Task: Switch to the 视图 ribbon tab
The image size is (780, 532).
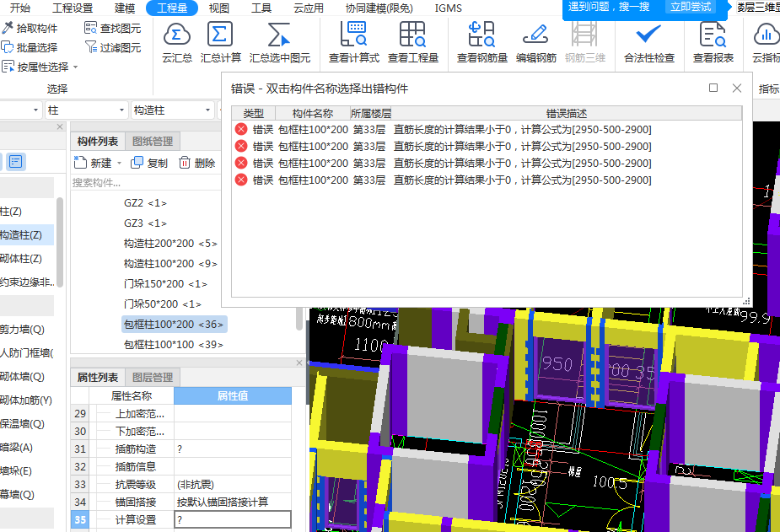Action: 219,8
